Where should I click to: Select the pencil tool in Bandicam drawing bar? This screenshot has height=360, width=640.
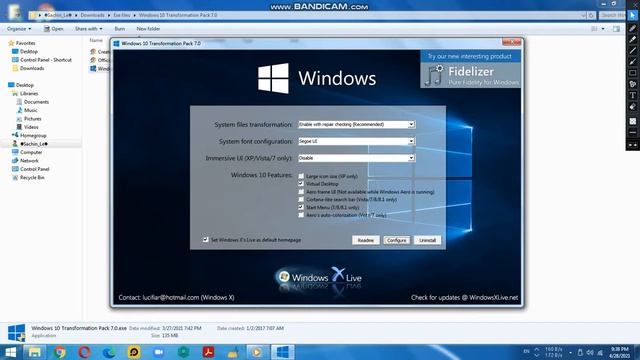pos(632,28)
